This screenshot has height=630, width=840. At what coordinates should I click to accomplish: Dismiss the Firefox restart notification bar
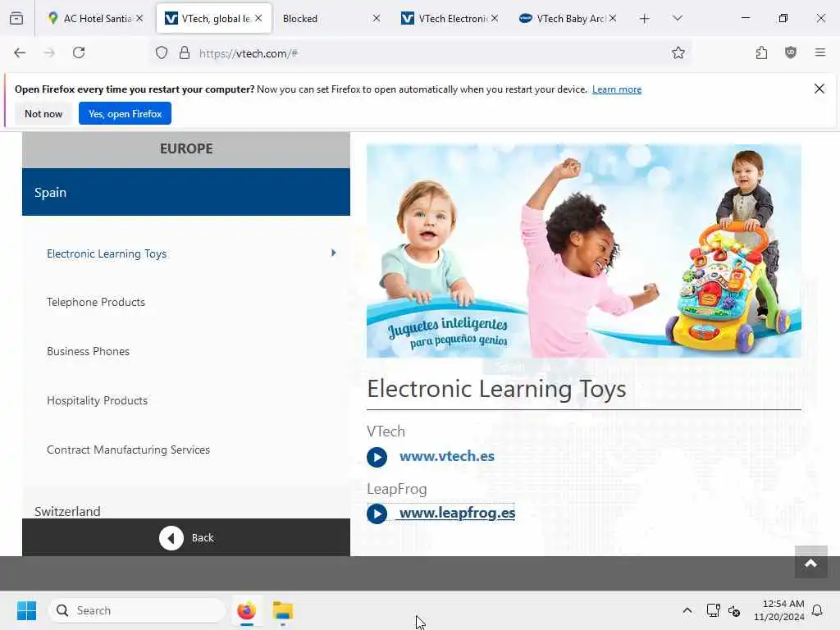click(819, 89)
